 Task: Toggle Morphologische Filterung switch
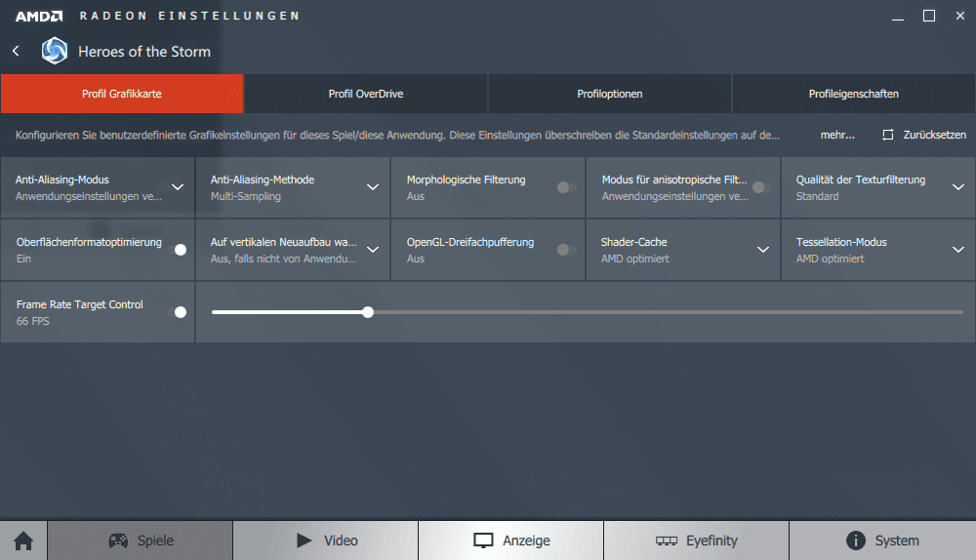pos(566,187)
